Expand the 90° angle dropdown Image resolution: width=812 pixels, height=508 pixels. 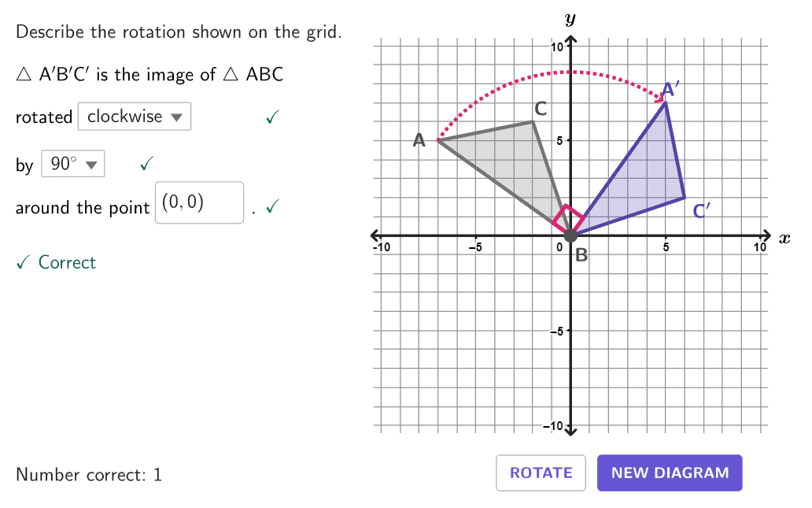pyautogui.click(x=72, y=165)
